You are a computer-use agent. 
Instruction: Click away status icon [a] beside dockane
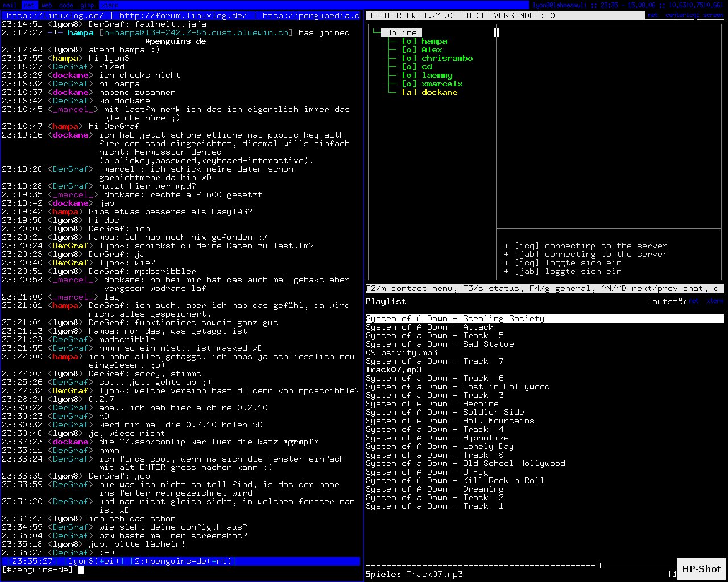pos(409,93)
